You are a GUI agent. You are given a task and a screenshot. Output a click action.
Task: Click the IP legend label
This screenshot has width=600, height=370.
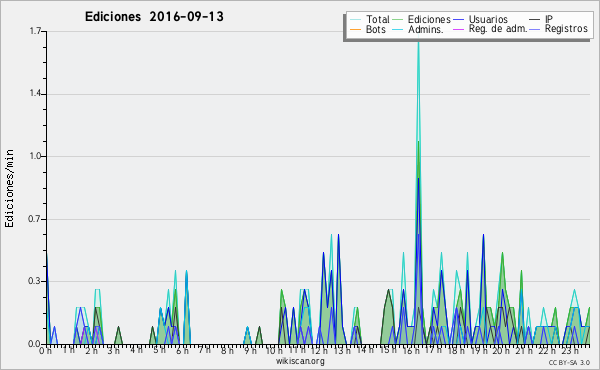549,19
